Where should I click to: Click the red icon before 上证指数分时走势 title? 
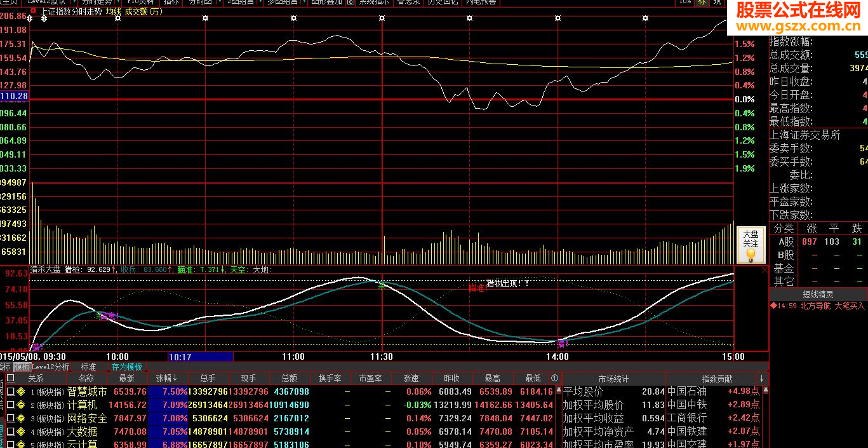[33, 11]
